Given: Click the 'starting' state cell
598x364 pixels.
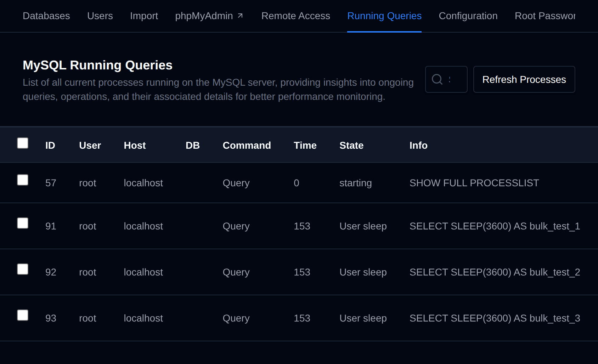Looking at the screenshot, I should [356, 183].
